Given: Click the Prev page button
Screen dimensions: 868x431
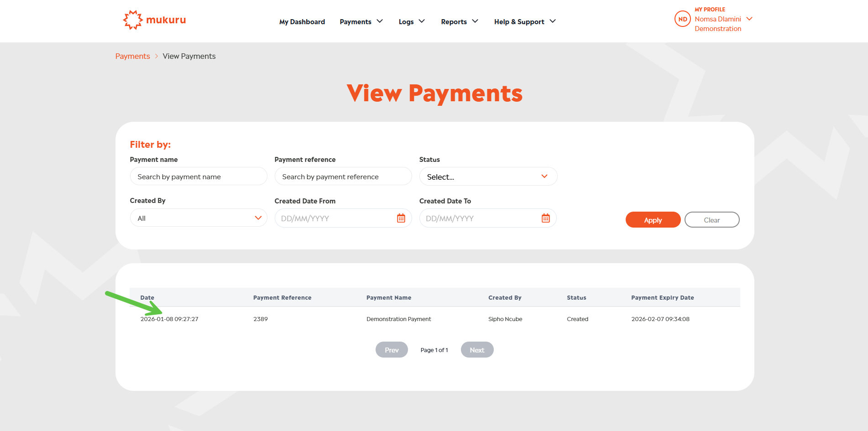Looking at the screenshot, I should 391,350.
